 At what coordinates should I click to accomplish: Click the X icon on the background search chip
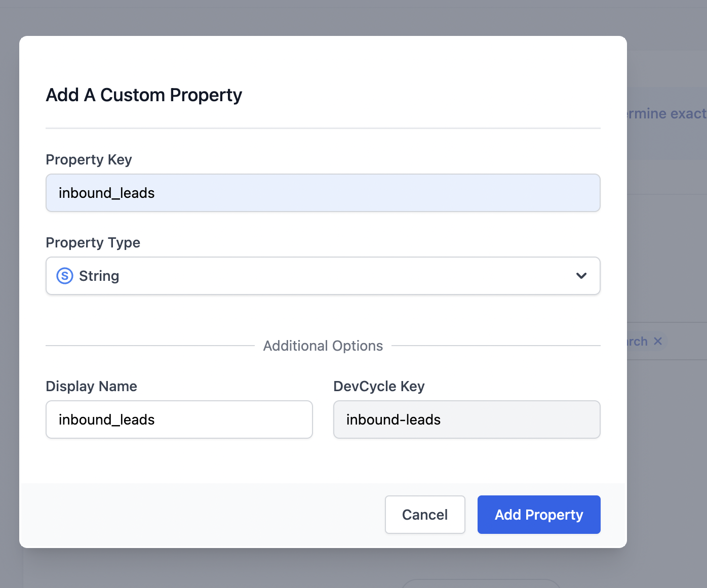pos(657,341)
